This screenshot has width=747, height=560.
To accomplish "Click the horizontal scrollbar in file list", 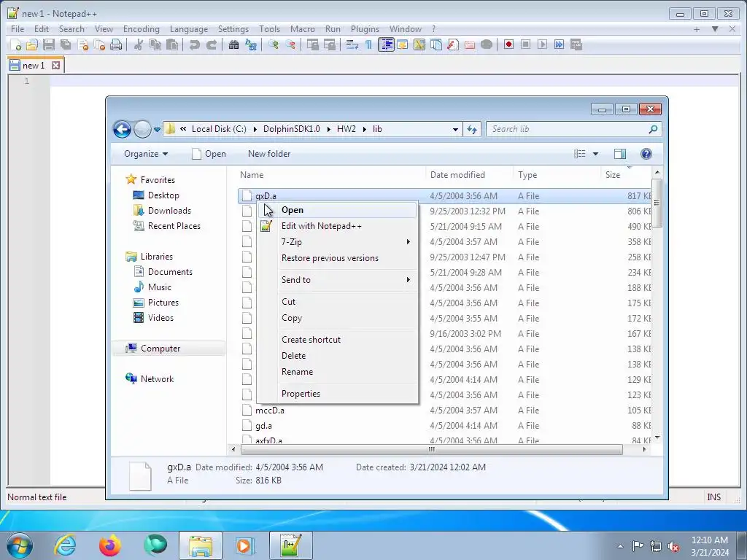I will pyautogui.click(x=432, y=449).
